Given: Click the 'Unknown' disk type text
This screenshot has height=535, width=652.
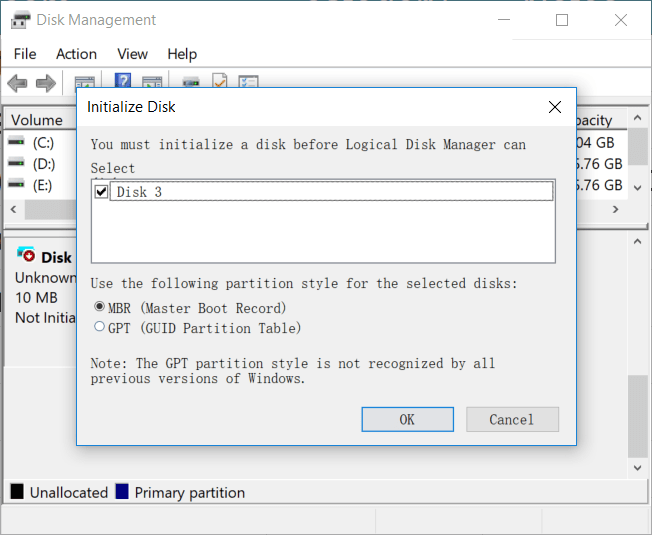Looking at the screenshot, I should (x=46, y=278).
